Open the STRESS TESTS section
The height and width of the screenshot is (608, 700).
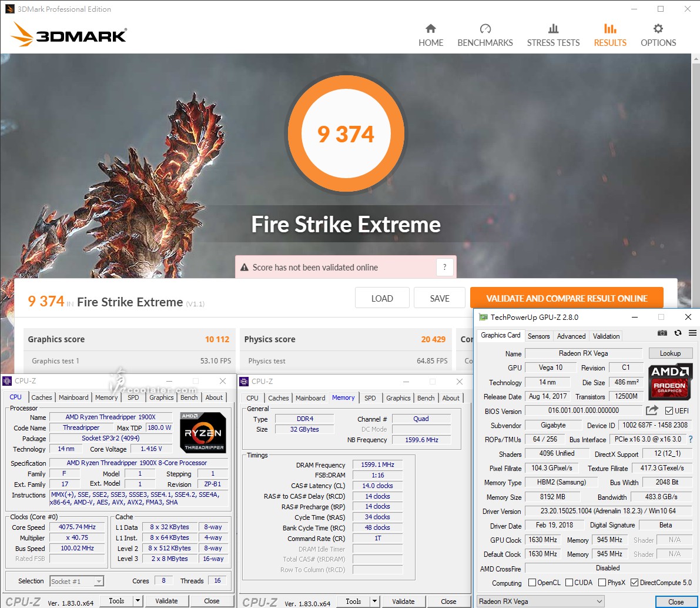(x=553, y=35)
